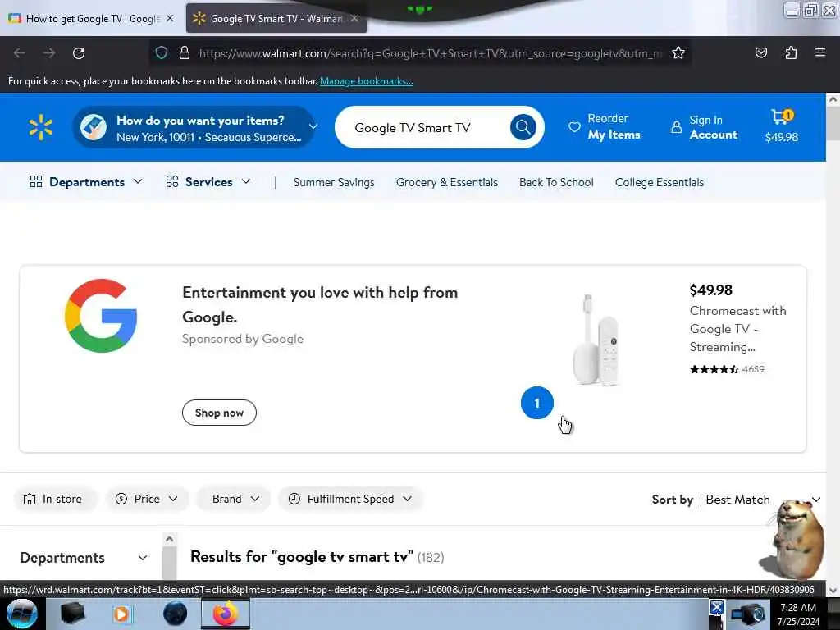Reload the page with the refresh button
The height and width of the screenshot is (630, 840).
[x=79, y=53]
